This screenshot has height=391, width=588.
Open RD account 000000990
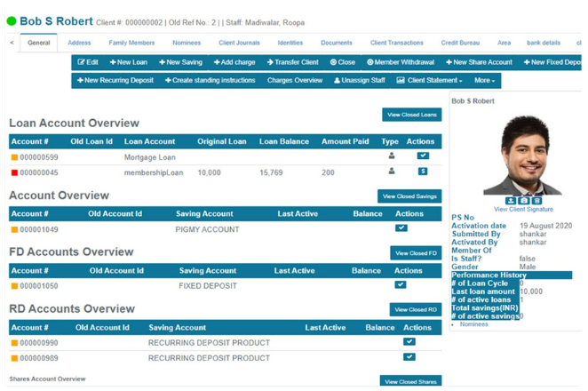(x=39, y=343)
